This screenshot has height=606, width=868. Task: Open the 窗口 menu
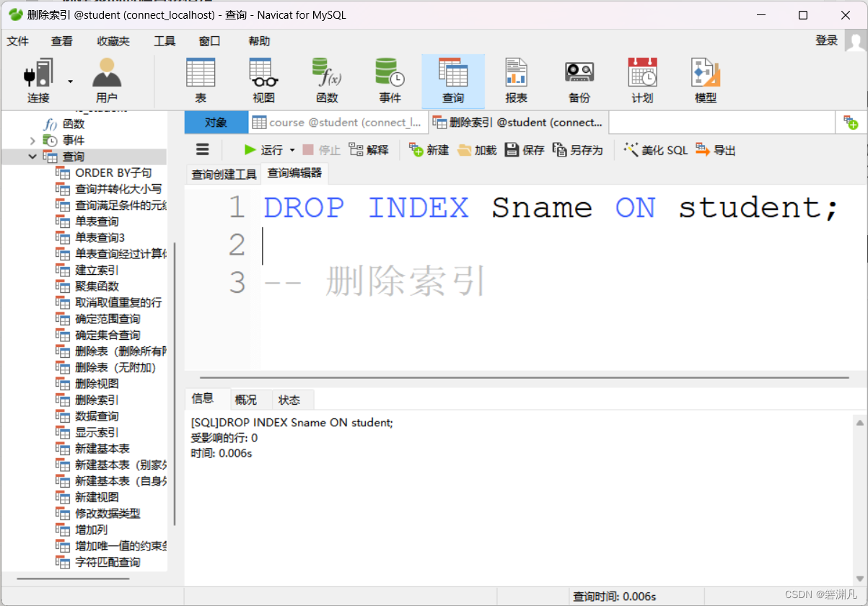pyautogui.click(x=209, y=41)
